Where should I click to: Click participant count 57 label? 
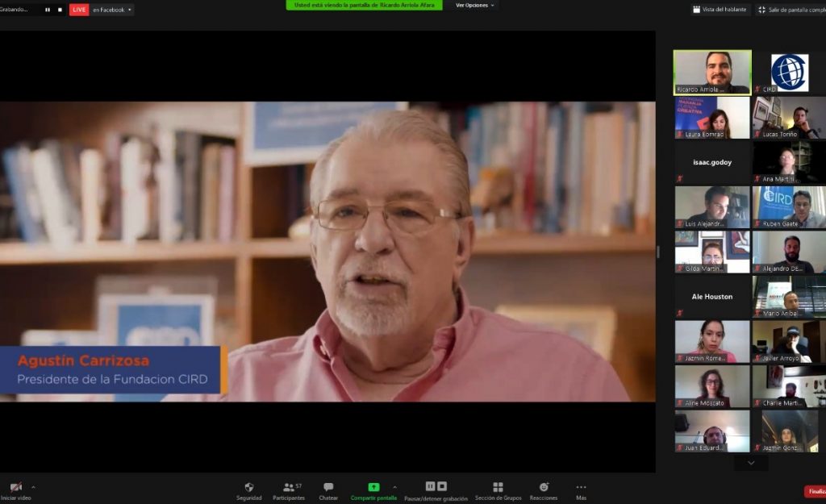coord(298,485)
